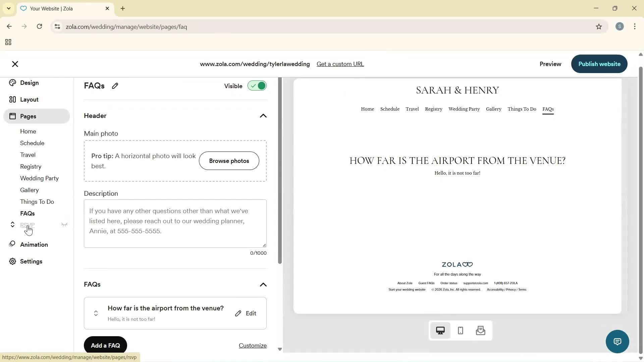The height and width of the screenshot is (362, 644).
Task: Open the Settings panel in sidebar
Action: point(31,261)
